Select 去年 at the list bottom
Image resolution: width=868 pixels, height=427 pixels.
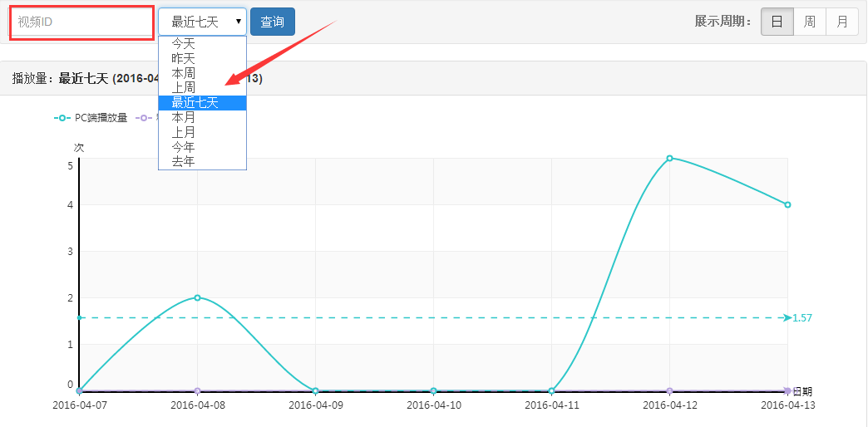pyautogui.click(x=184, y=161)
